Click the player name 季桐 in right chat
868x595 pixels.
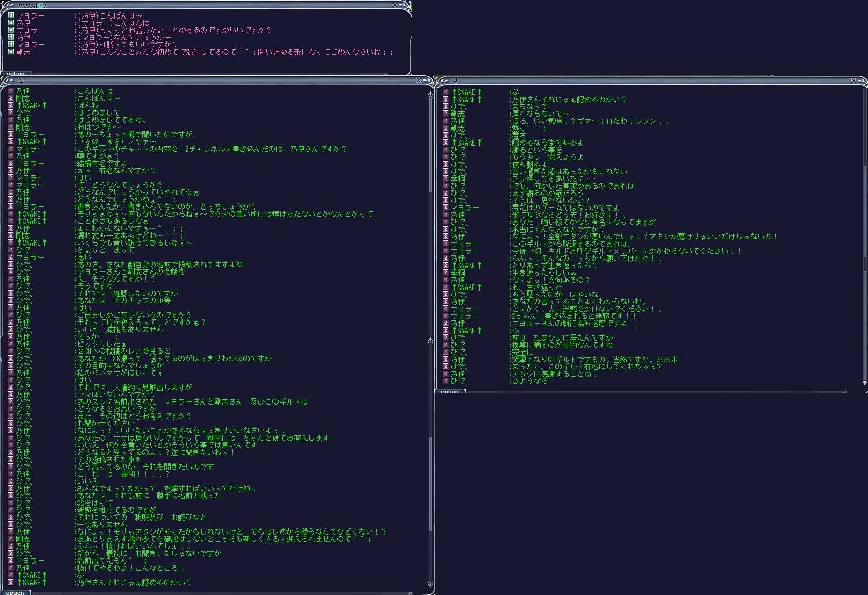457,179
